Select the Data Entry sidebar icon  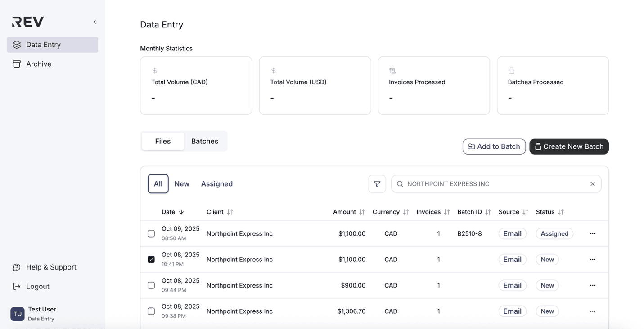tap(17, 44)
